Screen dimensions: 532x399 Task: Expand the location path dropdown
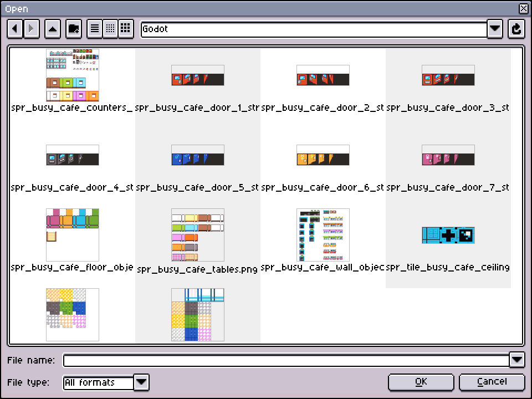tap(495, 29)
